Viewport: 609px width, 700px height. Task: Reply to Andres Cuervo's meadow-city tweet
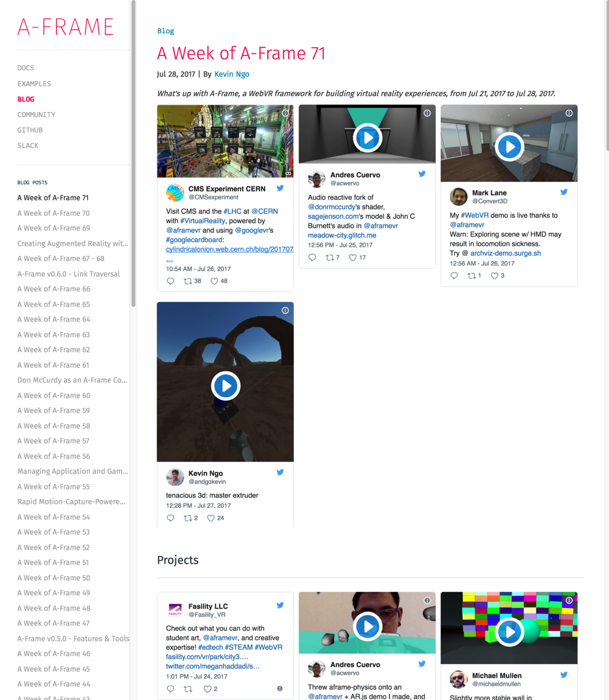[312, 257]
